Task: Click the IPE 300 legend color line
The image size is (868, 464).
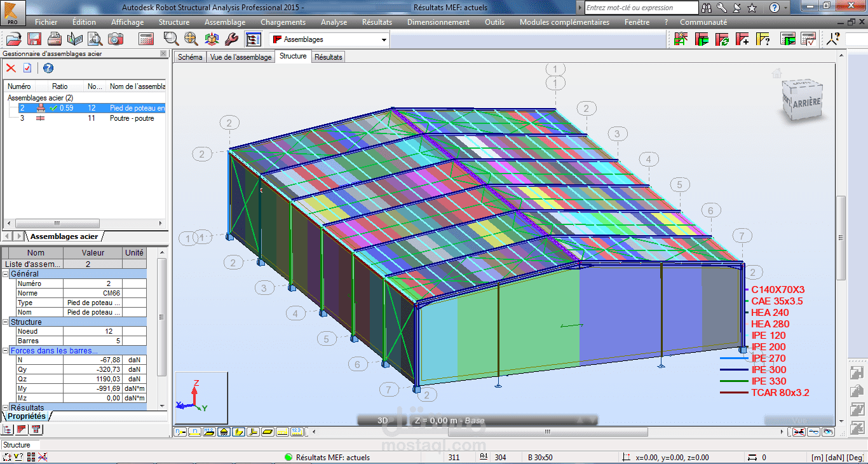Action: pos(734,370)
